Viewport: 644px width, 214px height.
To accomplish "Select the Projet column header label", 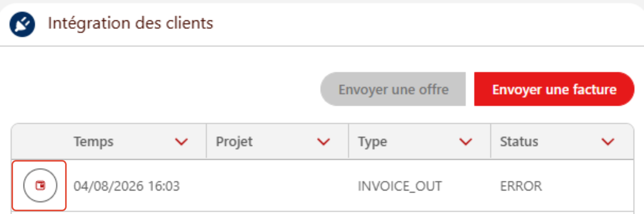I will [234, 142].
